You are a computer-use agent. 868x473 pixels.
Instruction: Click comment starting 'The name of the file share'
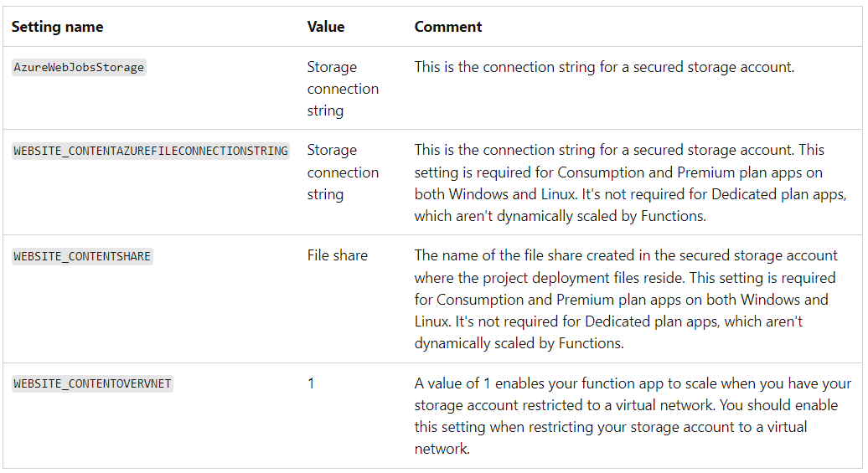pyautogui.click(x=626, y=300)
